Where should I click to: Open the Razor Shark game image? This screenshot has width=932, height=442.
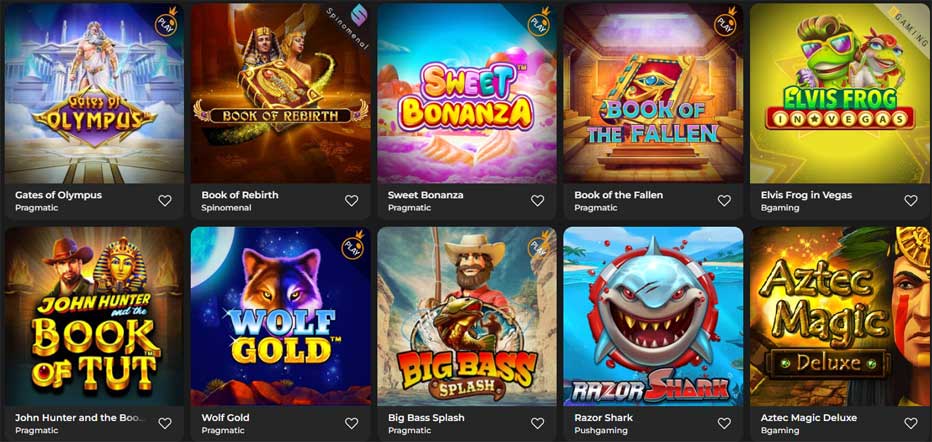(653, 316)
